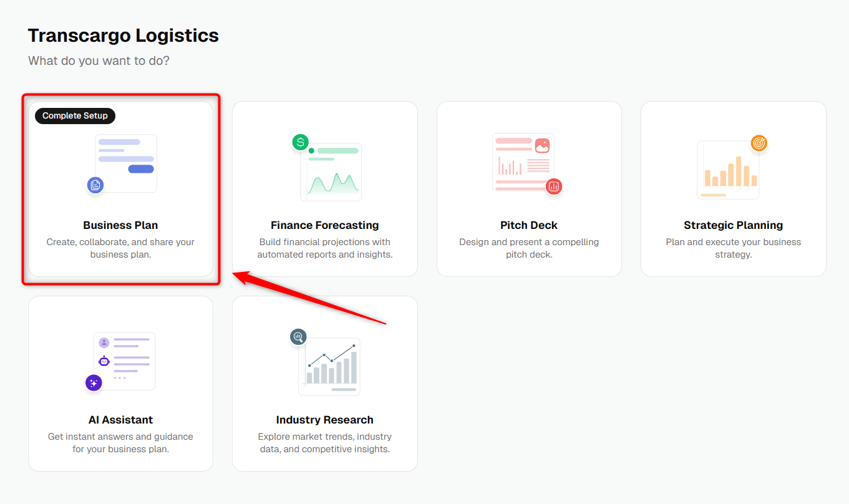Click the green dollar sign icon
This screenshot has width=849, height=504.
(x=301, y=142)
